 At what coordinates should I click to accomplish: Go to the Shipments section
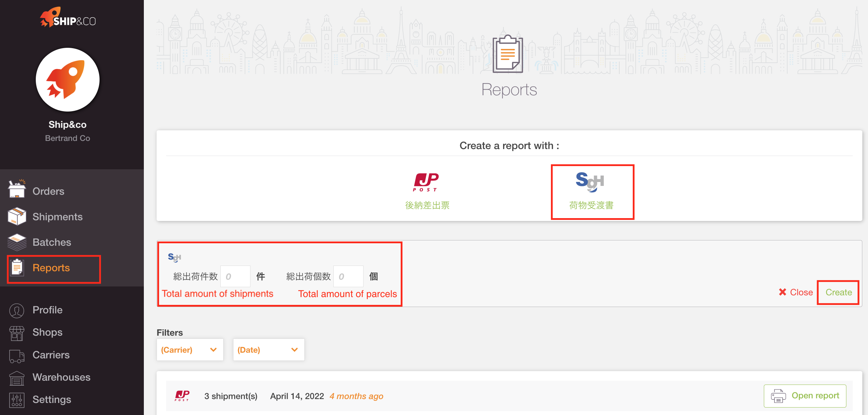pos(57,217)
